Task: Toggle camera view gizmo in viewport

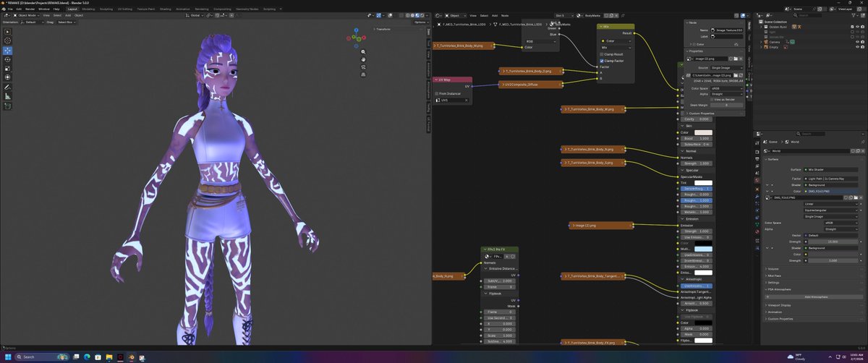Action: coord(362,68)
